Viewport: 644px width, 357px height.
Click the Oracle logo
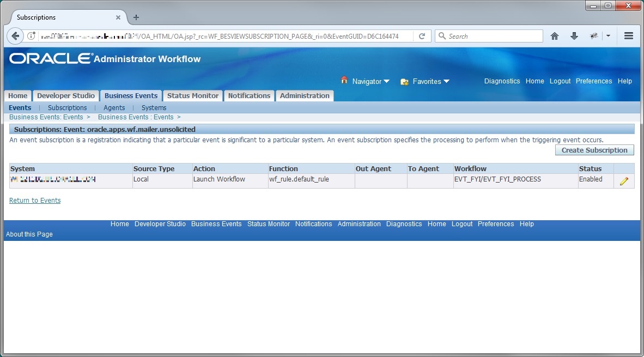coord(51,58)
